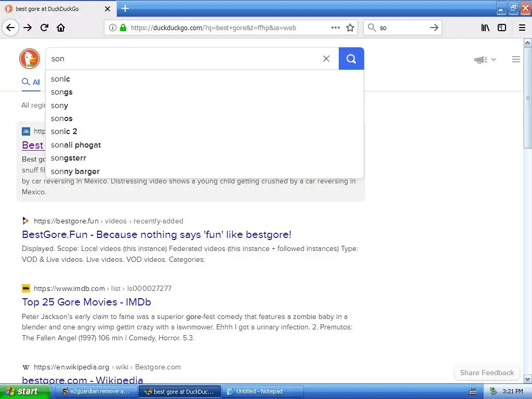The height and width of the screenshot is (399, 532).
Task: Open DuckDuckGo side menu icon
Action: 516,59
